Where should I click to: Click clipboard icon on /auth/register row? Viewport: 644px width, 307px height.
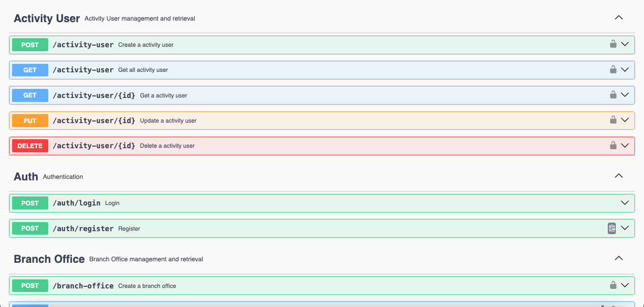(611, 228)
